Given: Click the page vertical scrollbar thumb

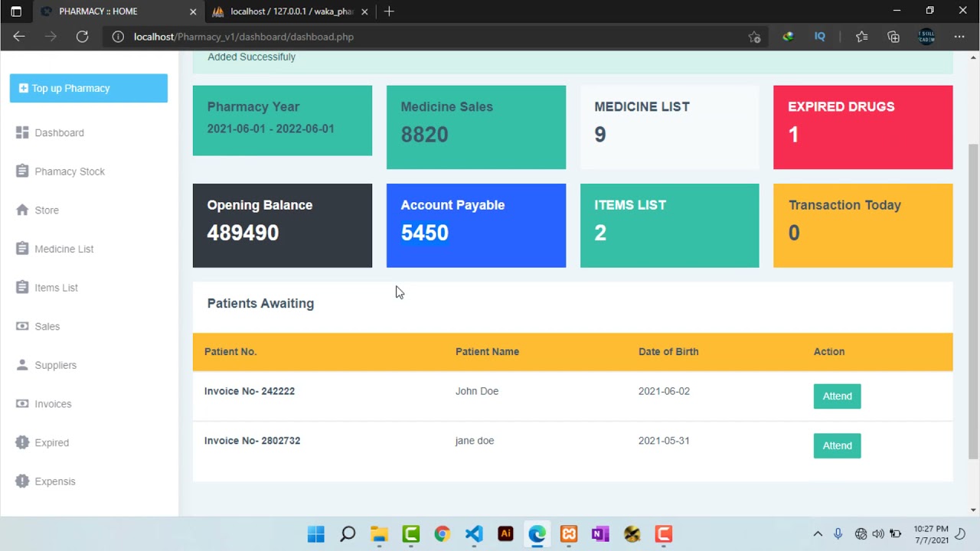Looking at the screenshot, I should pyautogui.click(x=974, y=301).
